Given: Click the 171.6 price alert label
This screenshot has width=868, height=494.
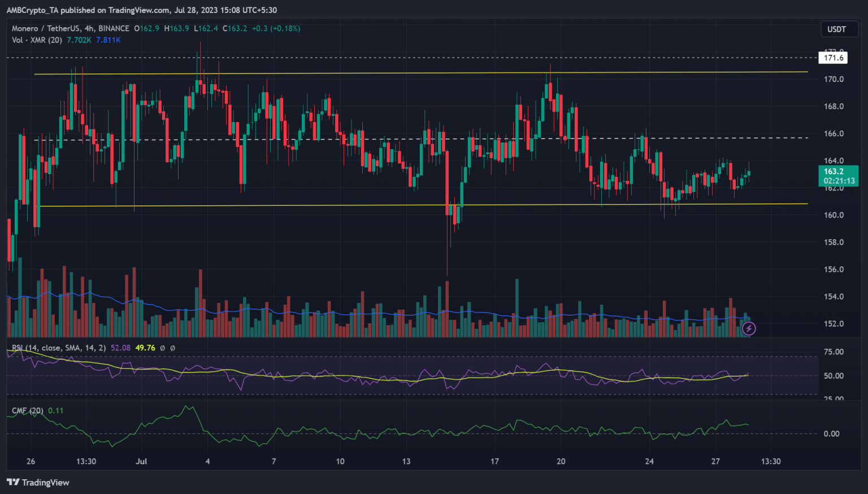Looking at the screenshot, I should tap(832, 57).
